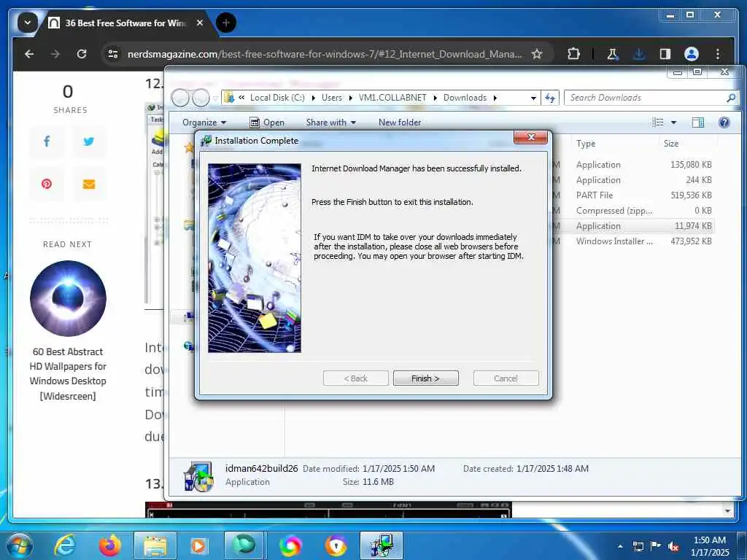Select Downloads in Explorer breadcrumb
The image size is (747, 560).
tap(465, 98)
